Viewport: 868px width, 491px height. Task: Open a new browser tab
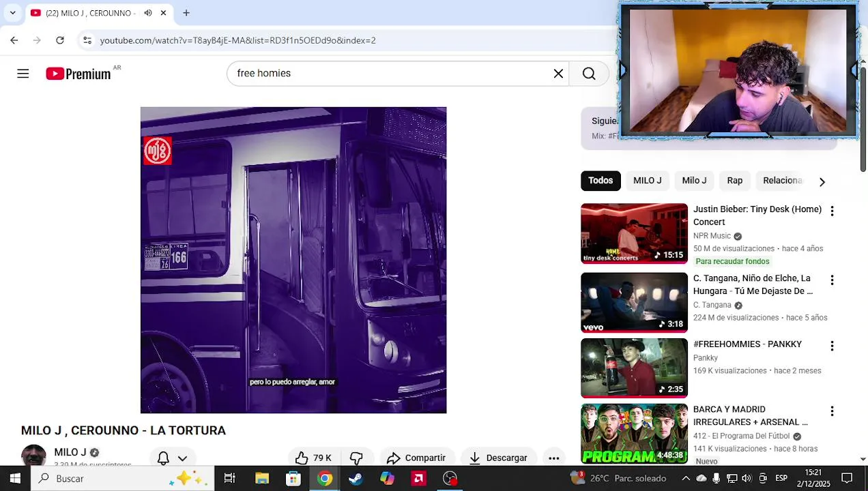186,13
